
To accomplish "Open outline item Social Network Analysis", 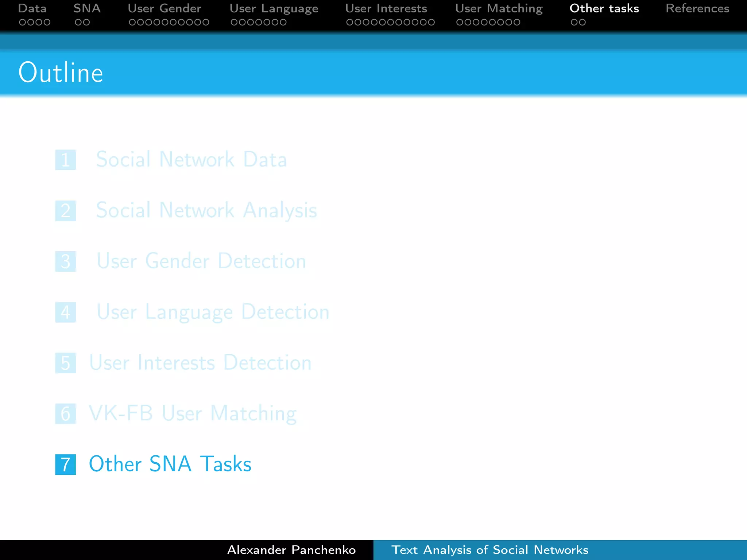I will tap(206, 210).
